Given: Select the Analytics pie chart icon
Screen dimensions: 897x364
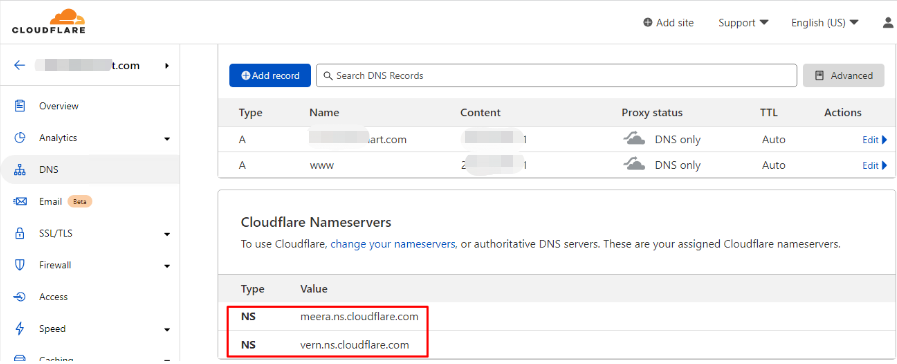Looking at the screenshot, I should coord(20,138).
